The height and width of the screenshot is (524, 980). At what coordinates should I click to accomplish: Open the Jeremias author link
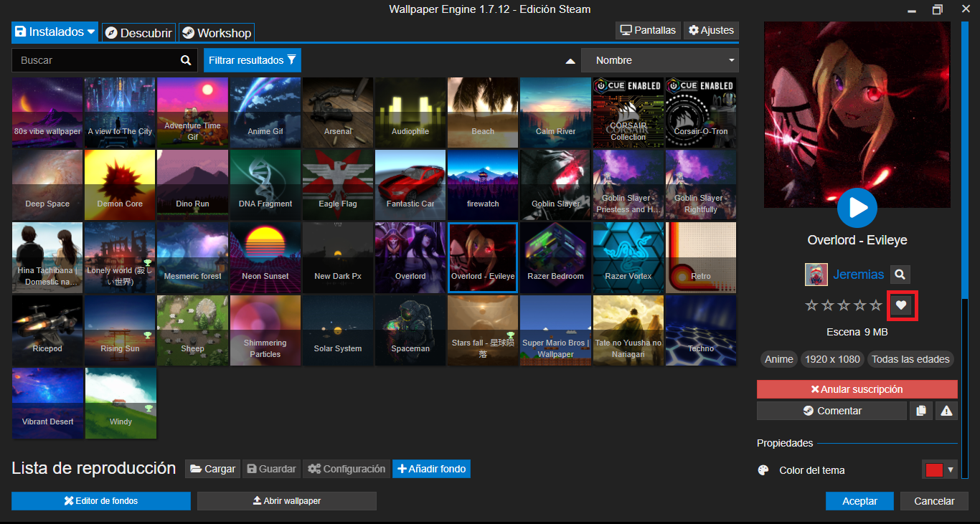(858, 274)
